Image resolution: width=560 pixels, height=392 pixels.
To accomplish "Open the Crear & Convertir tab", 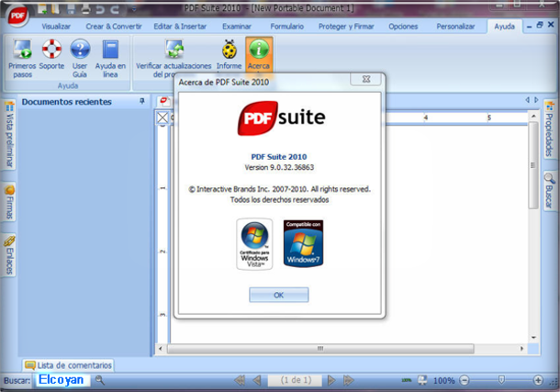I will 114,27.
